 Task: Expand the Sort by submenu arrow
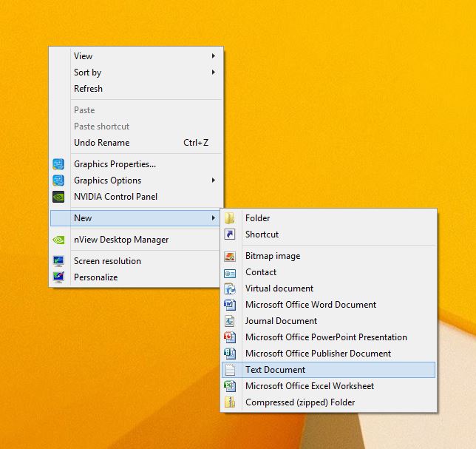tap(214, 72)
